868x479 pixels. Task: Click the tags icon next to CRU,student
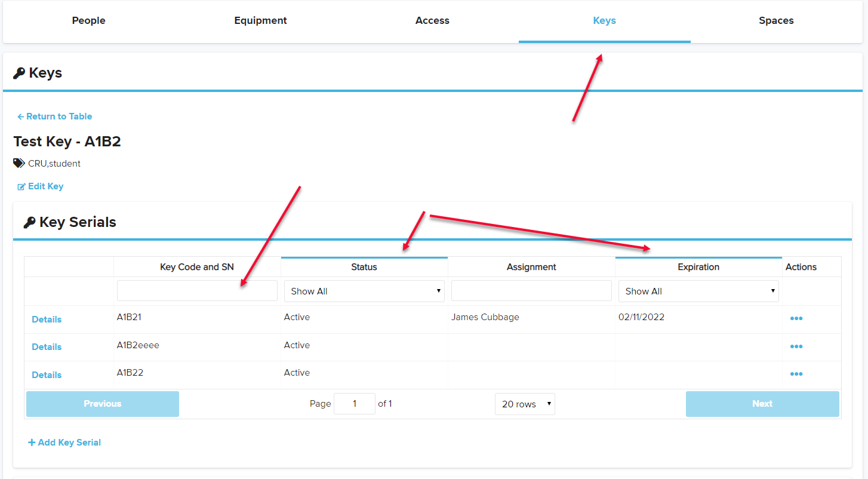[19, 163]
